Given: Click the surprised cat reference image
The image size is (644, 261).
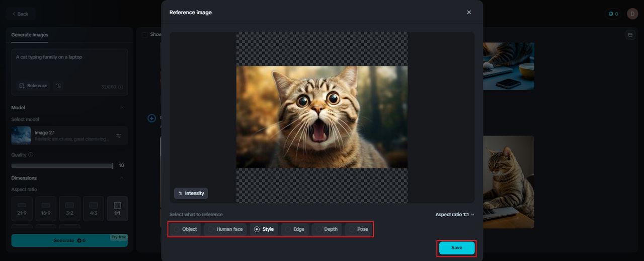Looking at the screenshot, I should pyautogui.click(x=322, y=117).
